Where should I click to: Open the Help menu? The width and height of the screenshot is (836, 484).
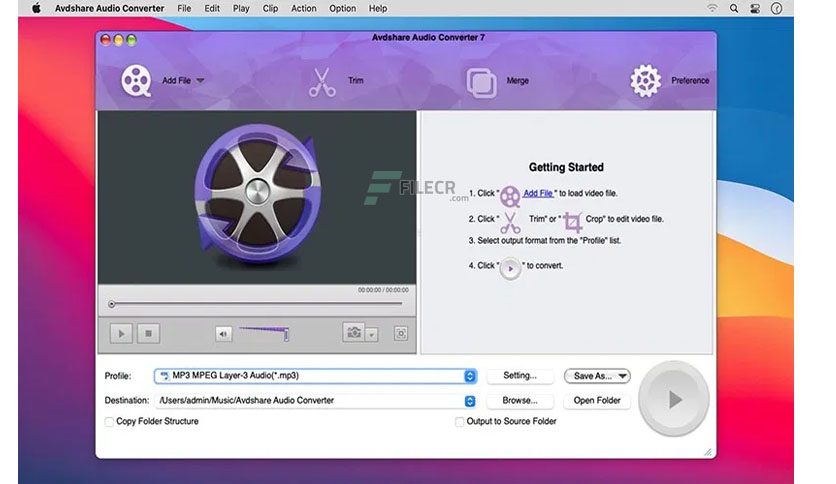pyautogui.click(x=378, y=9)
